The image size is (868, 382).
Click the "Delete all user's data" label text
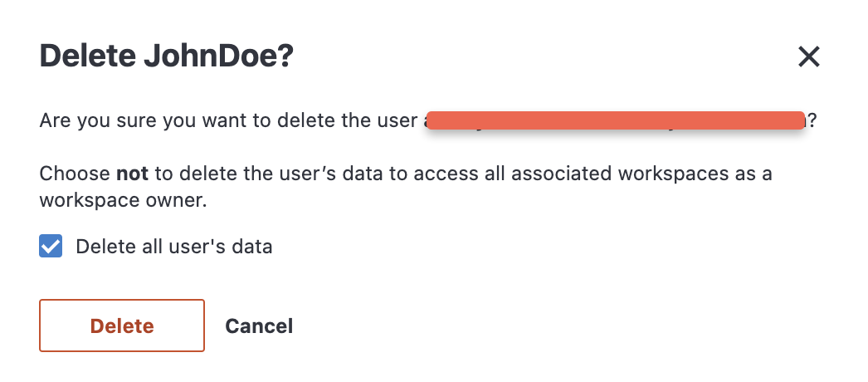tap(174, 247)
